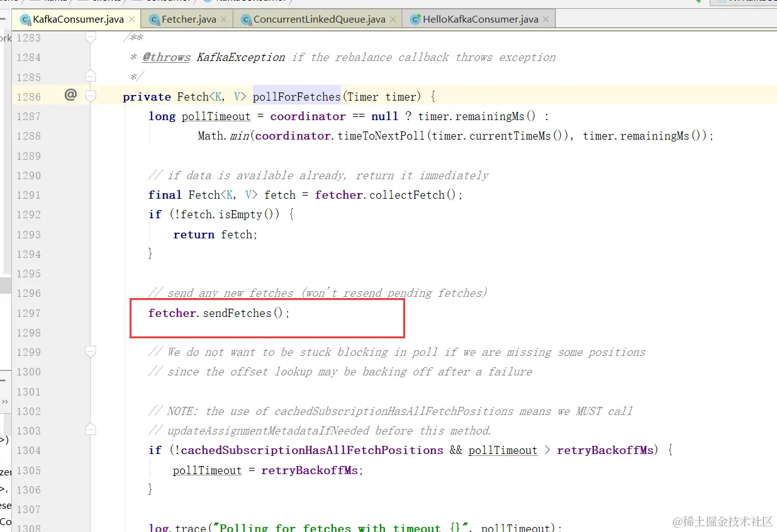
Task: Click KafkaException in the Javadoc comment
Action: tap(241, 57)
